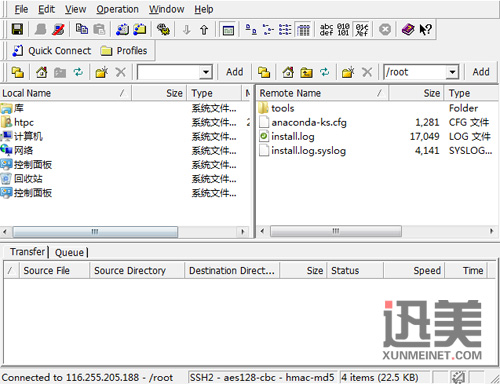The height and width of the screenshot is (384, 500).
Task: Toggle ASCII transfer mode abc def
Action: (326, 29)
